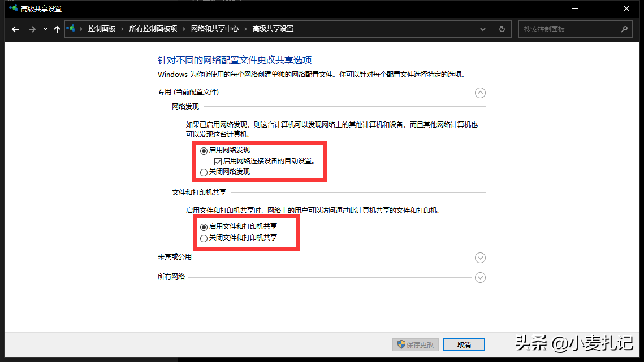The height and width of the screenshot is (362, 644).
Task: Click 高级共享设置 breadcrumb
Action: [x=273, y=29]
